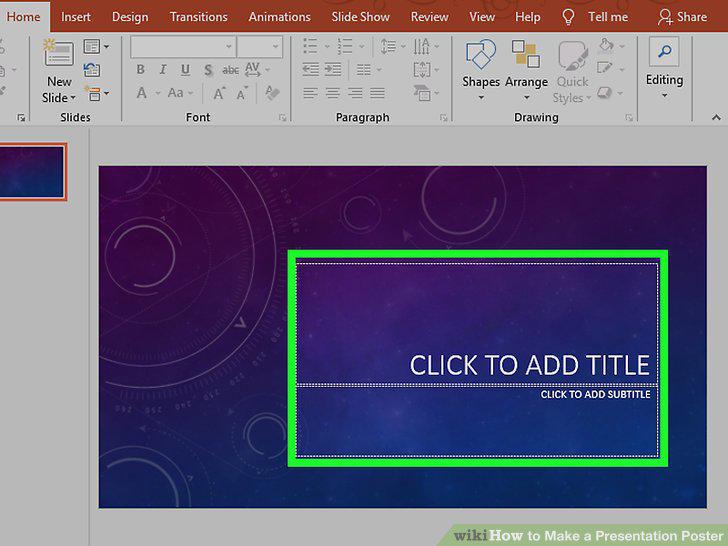Click the Share button

(682, 17)
